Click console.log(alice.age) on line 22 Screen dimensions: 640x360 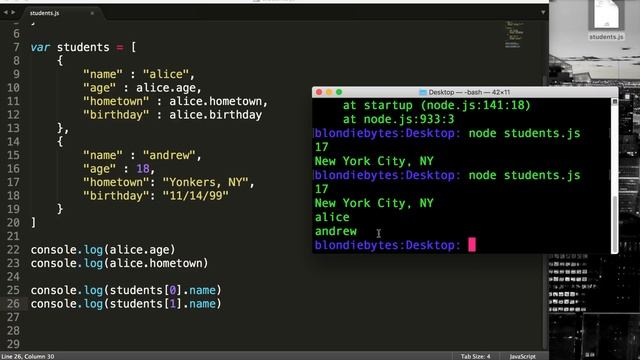[103, 250]
